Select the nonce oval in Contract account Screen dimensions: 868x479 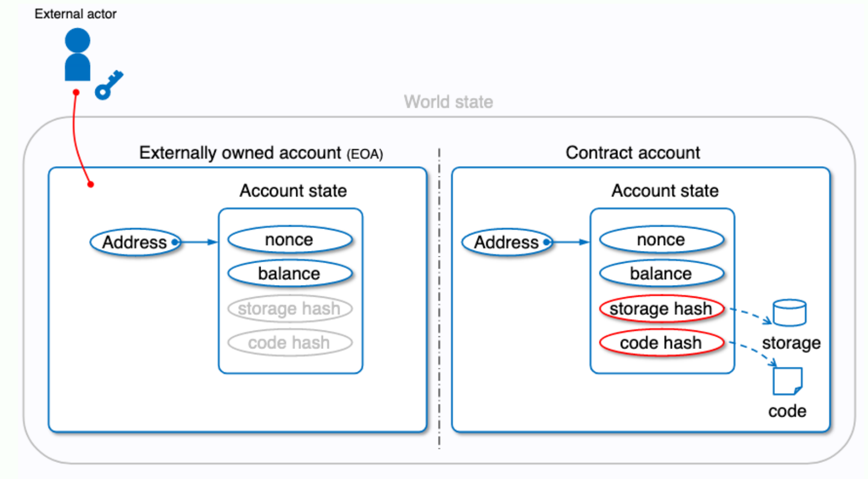point(661,240)
